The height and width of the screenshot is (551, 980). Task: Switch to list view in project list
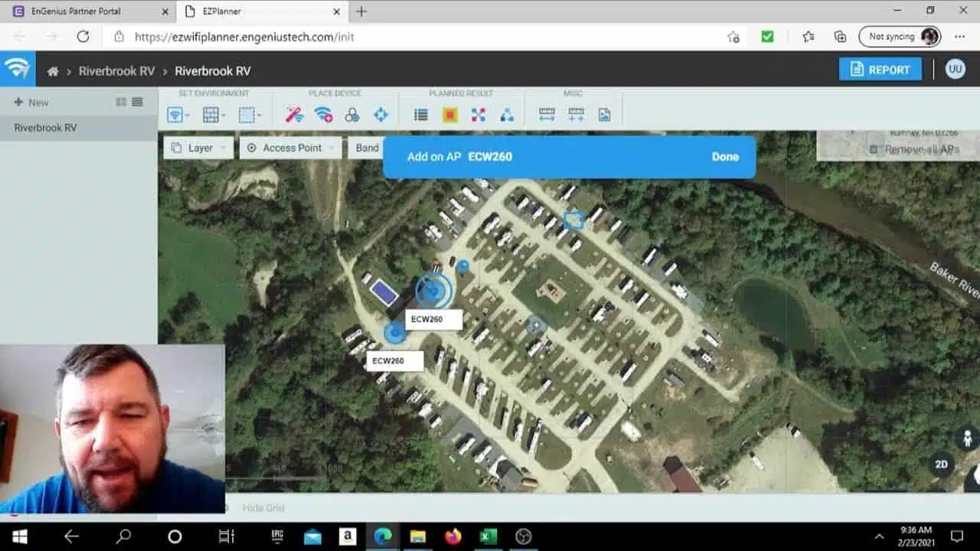(137, 102)
